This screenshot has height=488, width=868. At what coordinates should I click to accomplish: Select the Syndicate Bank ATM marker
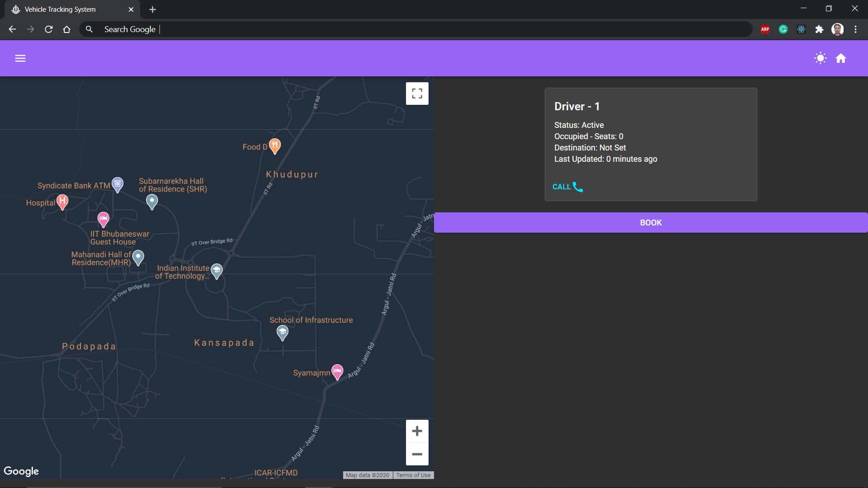pyautogui.click(x=118, y=184)
